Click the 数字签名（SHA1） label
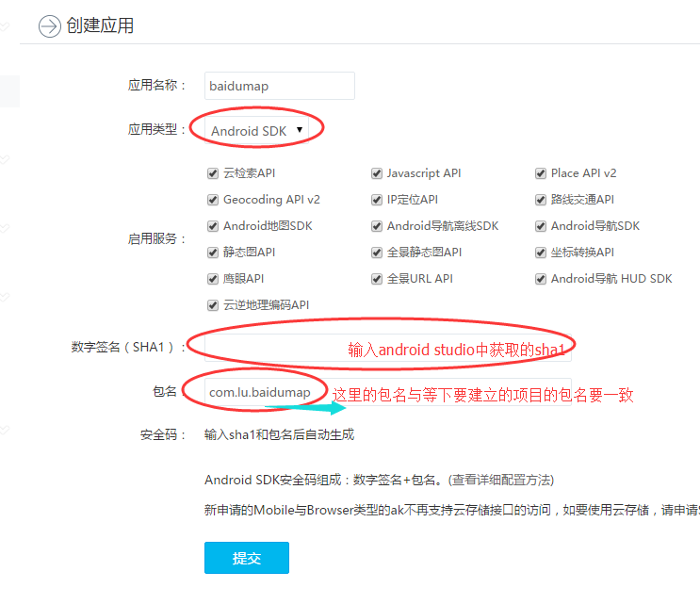 [128, 347]
